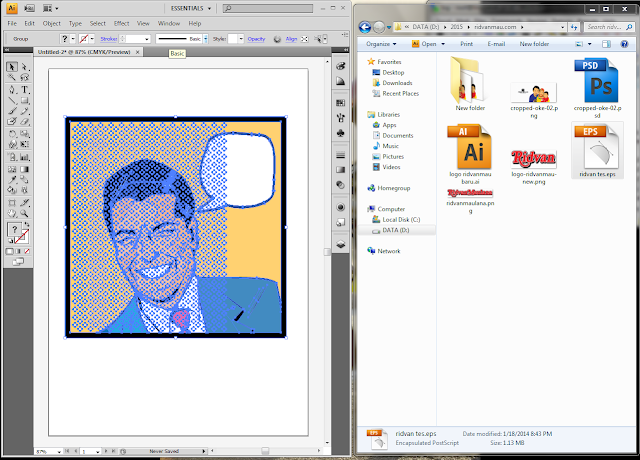Set paint mode to None
This screenshot has height=460, width=640.
[27, 251]
